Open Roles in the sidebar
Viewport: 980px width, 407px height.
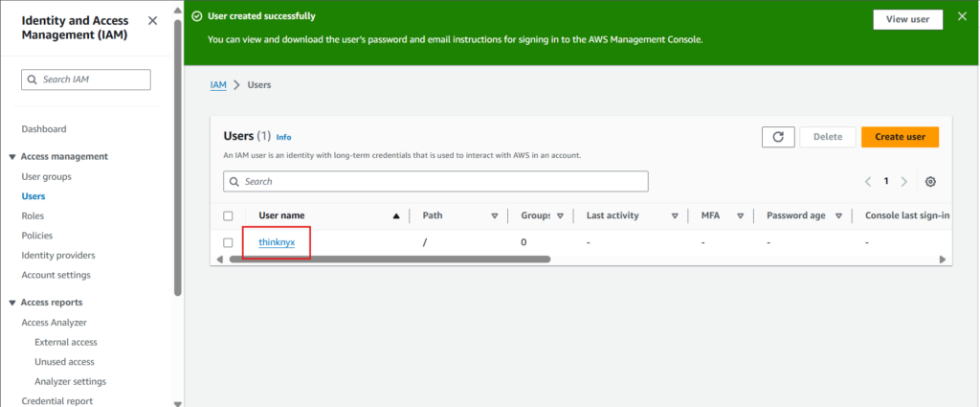pyautogui.click(x=33, y=216)
